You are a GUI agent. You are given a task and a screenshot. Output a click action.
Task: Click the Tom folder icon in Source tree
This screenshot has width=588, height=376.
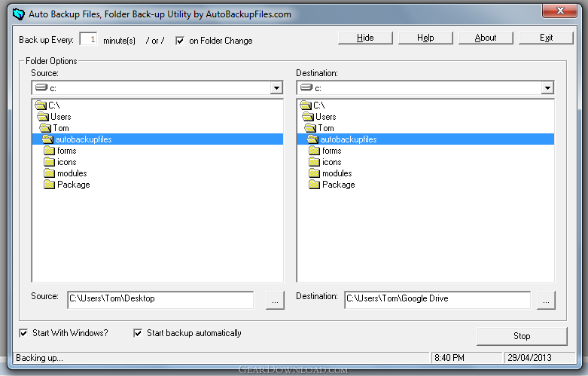coord(45,127)
